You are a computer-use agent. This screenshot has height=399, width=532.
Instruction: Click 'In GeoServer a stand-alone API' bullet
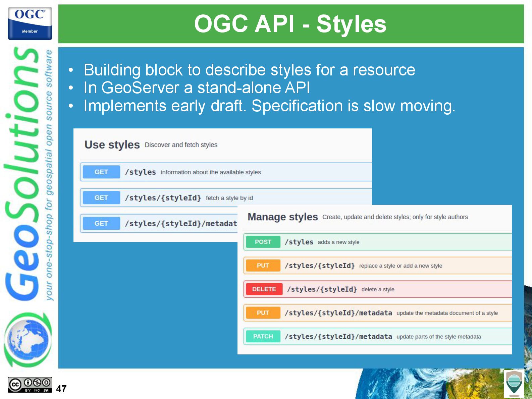pyautogui.click(x=197, y=88)
